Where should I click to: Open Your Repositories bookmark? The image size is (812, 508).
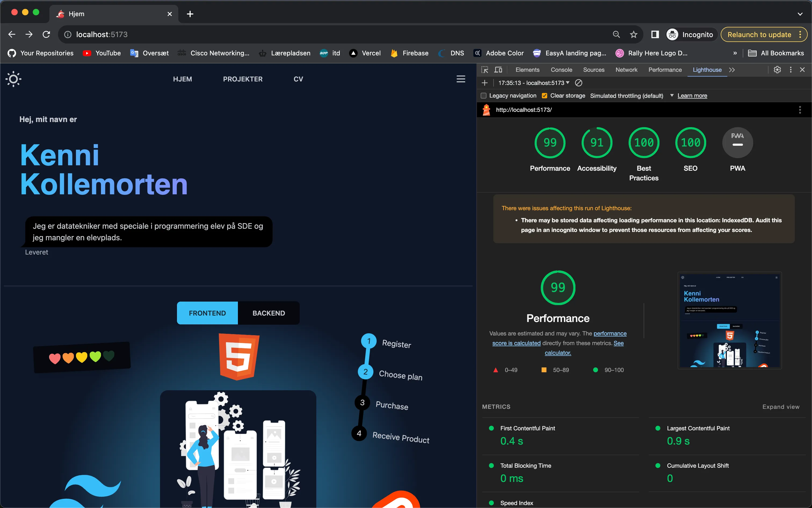point(41,53)
